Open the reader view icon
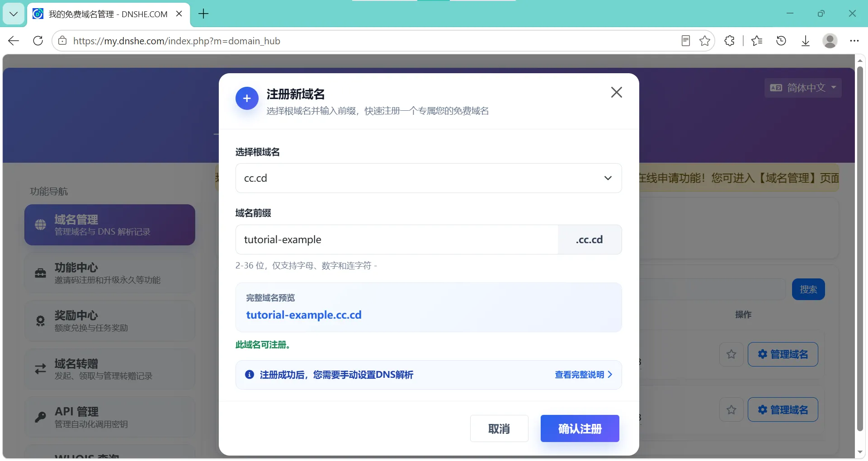The height and width of the screenshot is (461, 868). pos(686,41)
